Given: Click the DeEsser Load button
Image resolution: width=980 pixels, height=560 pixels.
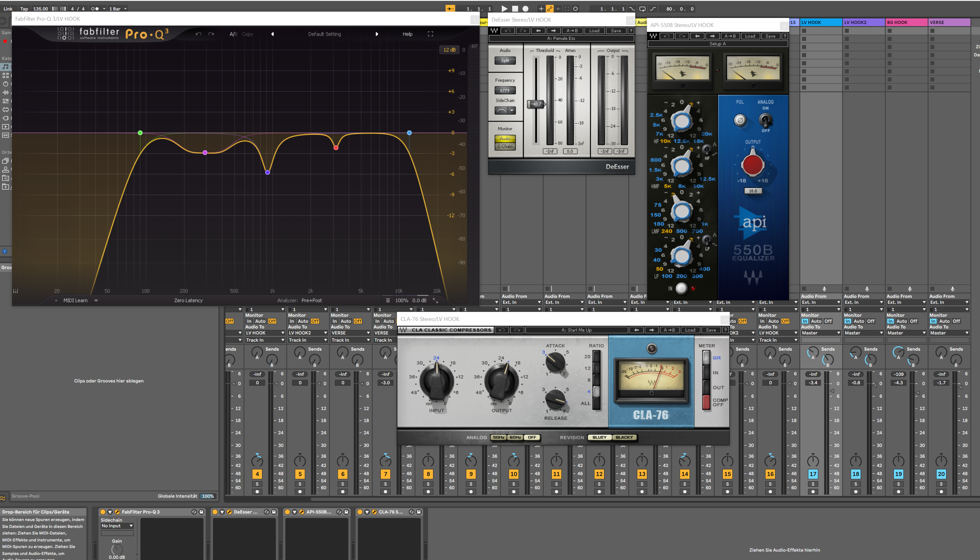Looking at the screenshot, I should click(x=594, y=31).
